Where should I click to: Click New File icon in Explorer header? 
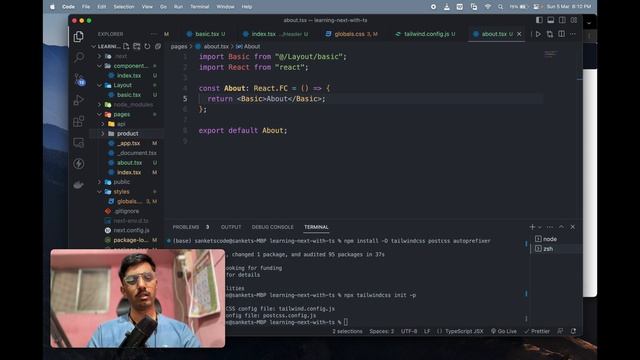pos(126,47)
